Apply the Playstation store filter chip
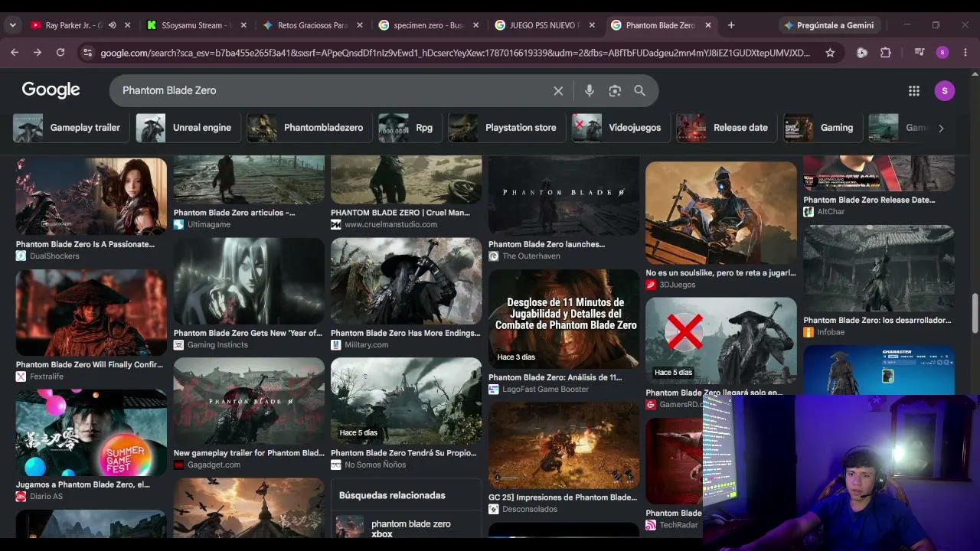Image resolution: width=980 pixels, height=551 pixels. pos(507,128)
